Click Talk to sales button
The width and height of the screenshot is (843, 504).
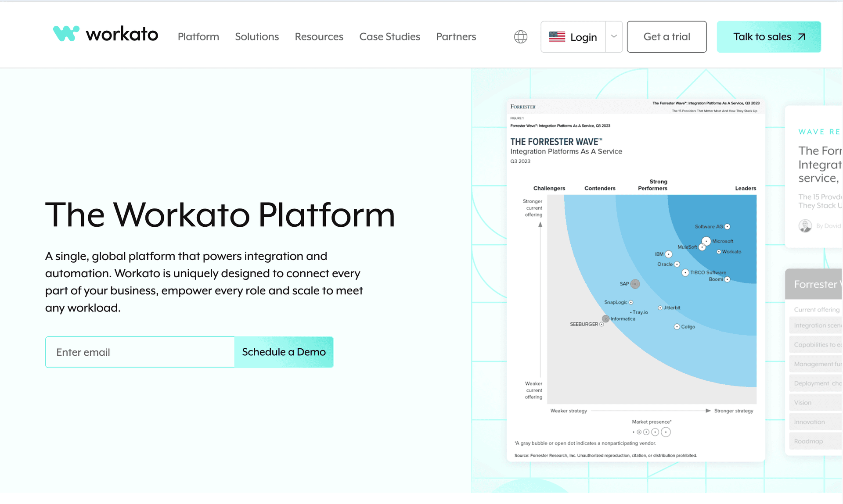tap(769, 37)
